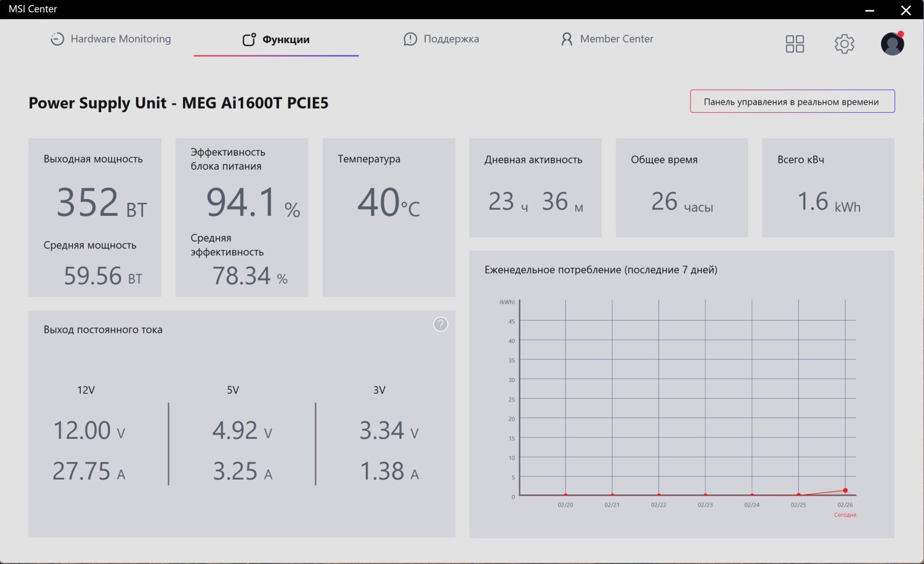Select the 3.34 V voltage reading
The width and height of the screenshot is (924, 564).
[x=389, y=430]
